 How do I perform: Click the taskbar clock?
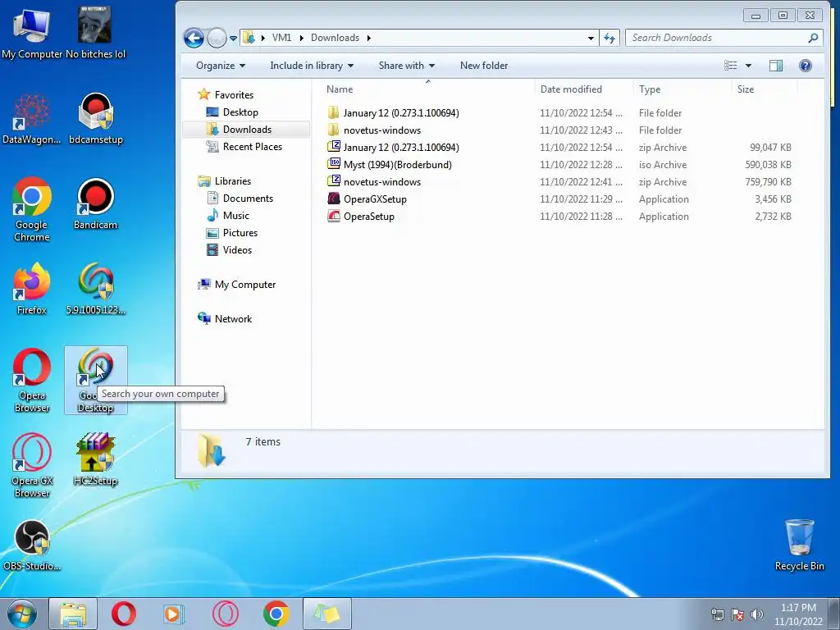coord(798,614)
